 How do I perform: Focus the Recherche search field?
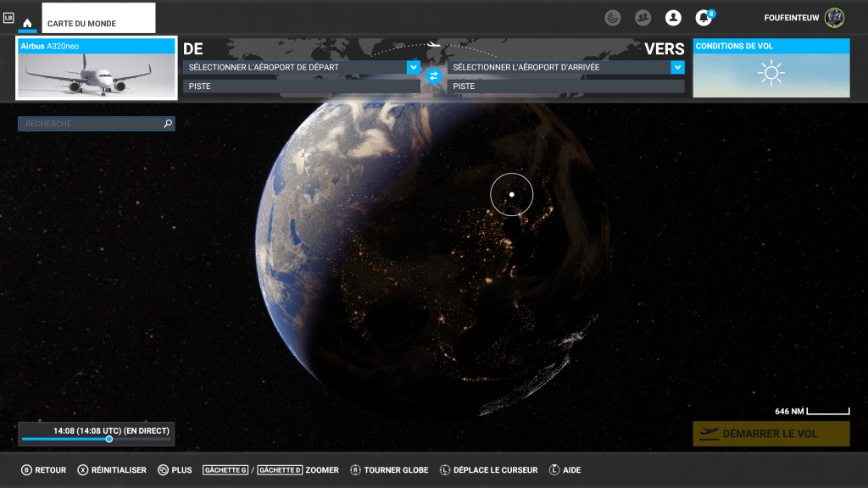(97, 124)
